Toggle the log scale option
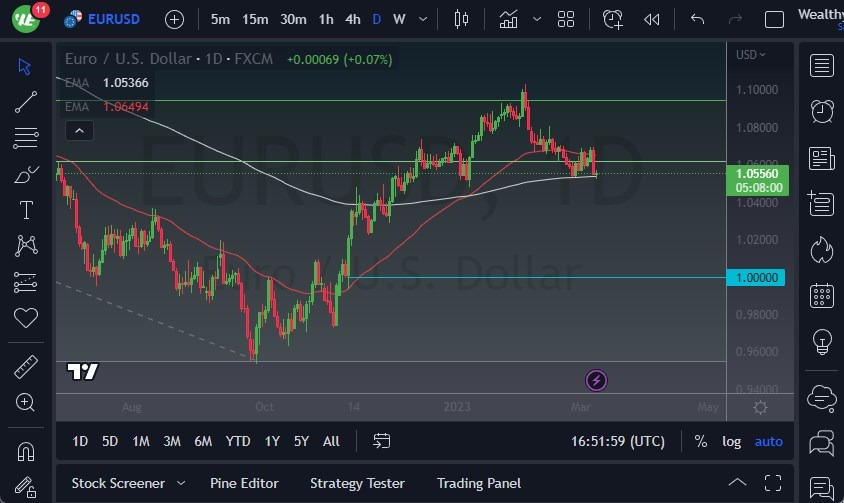Viewport: 844px width, 503px height. [x=732, y=441]
